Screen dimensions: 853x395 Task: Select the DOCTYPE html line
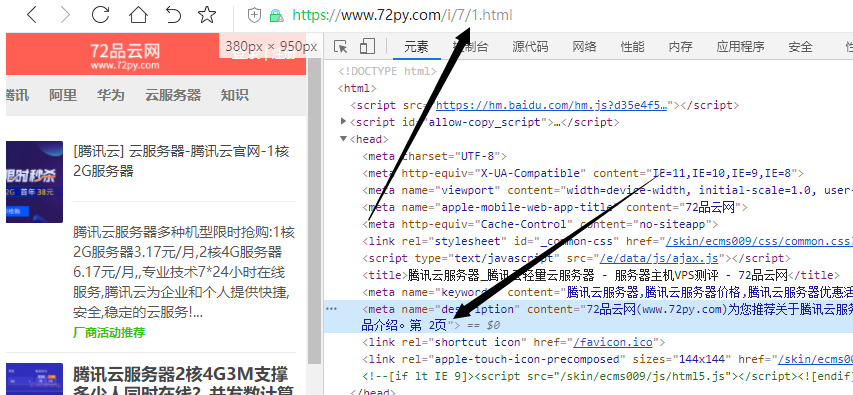(387, 71)
